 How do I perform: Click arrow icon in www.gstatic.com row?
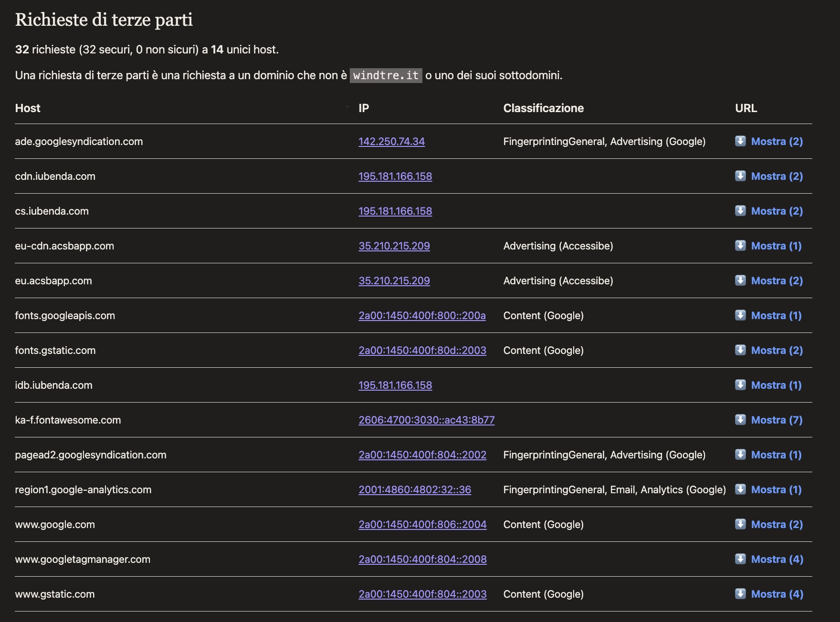click(x=740, y=594)
